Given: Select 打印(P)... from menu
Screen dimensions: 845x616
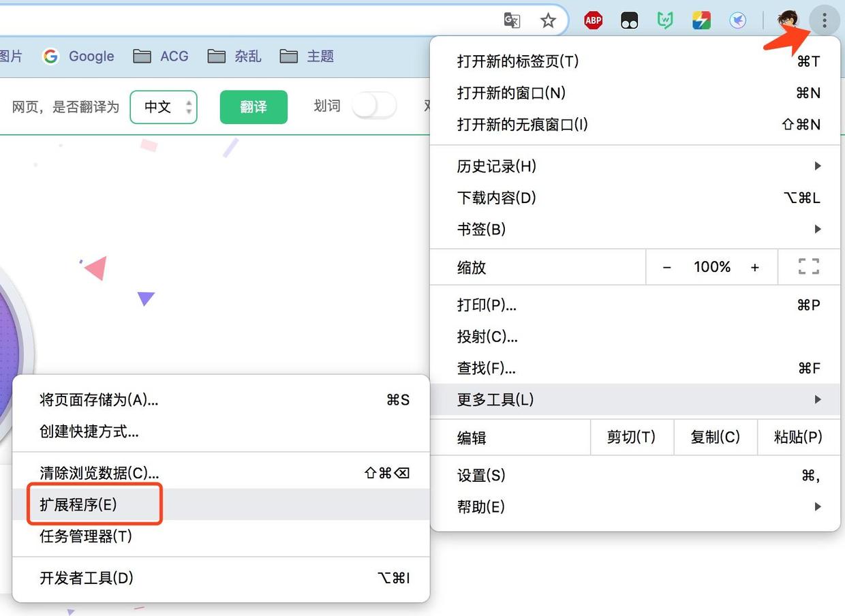Looking at the screenshot, I should pos(635,305).
